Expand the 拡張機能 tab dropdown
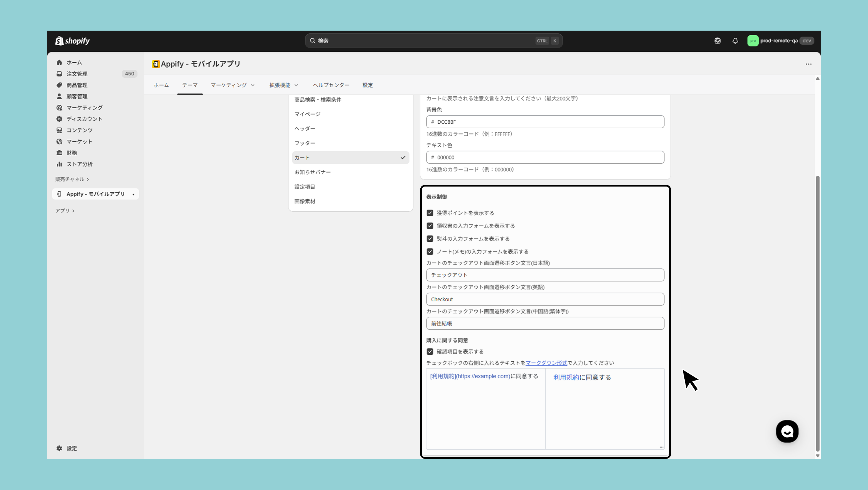This screenshot has height=490, width=868. coord(283,85)
